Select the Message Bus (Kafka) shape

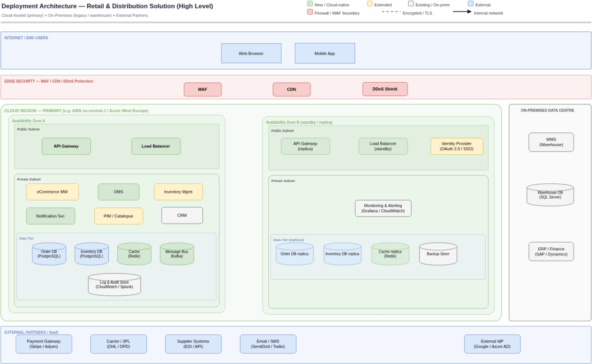pyautogui.click(x=177, y=253)
